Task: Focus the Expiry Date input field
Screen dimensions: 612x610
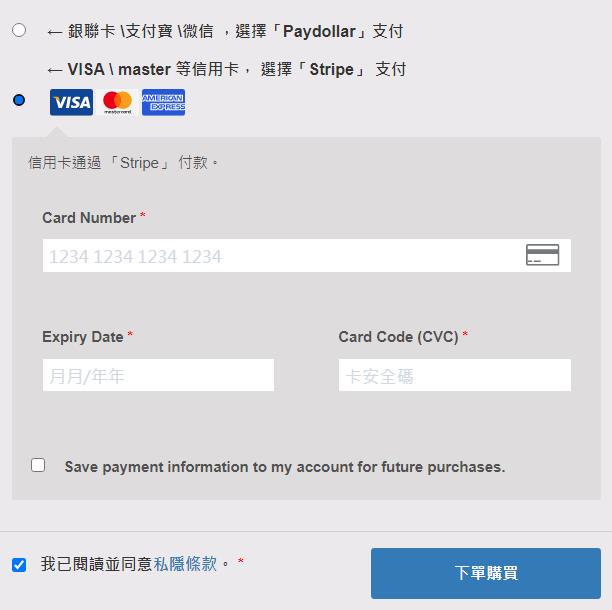Action: [x=158, y=375]
